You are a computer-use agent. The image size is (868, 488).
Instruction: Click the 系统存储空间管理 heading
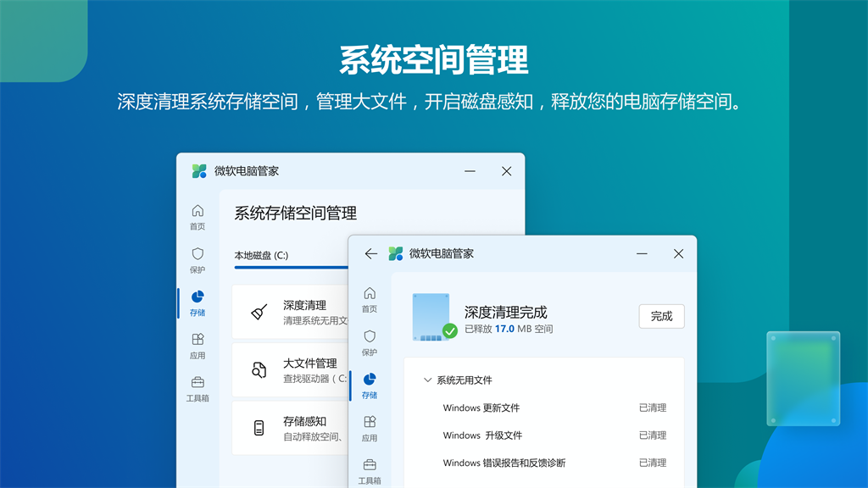pos(296,213)
